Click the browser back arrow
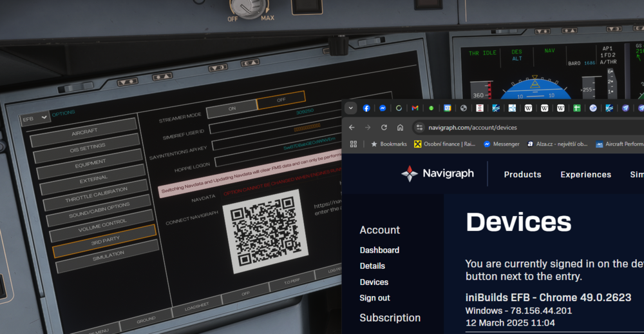644x334 pixels. [353, 128]
